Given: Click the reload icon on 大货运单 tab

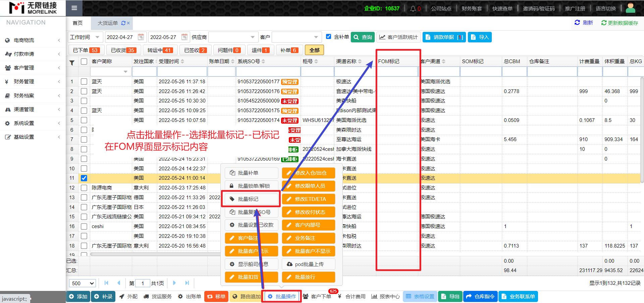Looking at the screenshot, I should 123,23.
